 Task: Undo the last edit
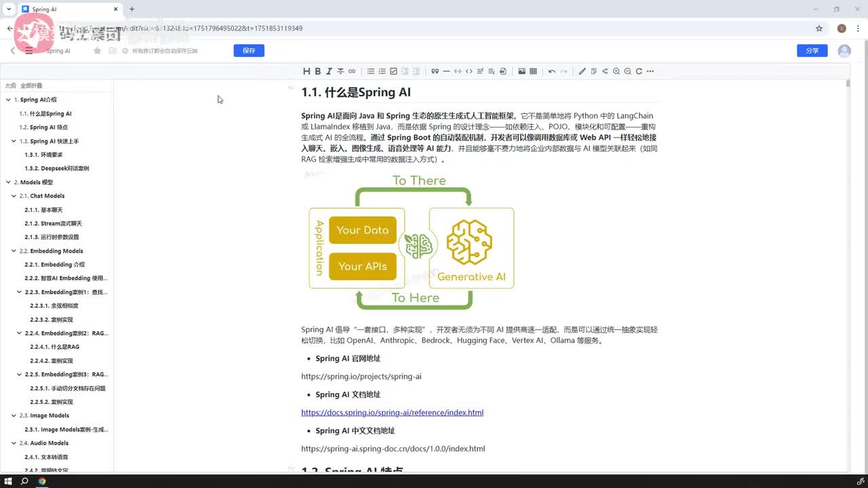point(552,71)
